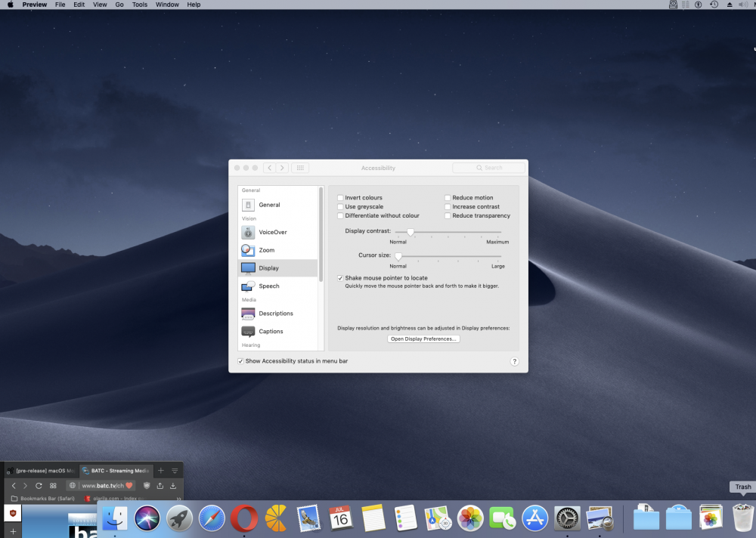Open the yellow Notes app in Dock
Image resolution: width=756 pixels, height=538 pixels.
[x=373, y=518]
